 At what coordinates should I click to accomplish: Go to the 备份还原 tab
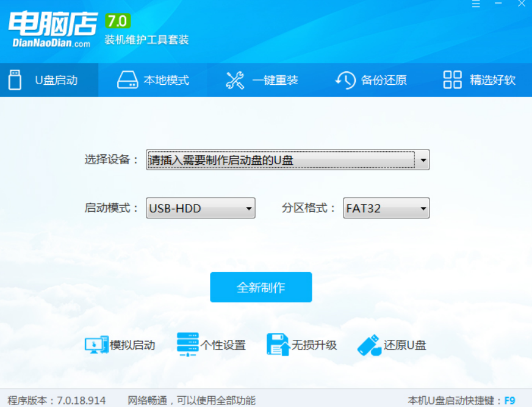point(371,80)
